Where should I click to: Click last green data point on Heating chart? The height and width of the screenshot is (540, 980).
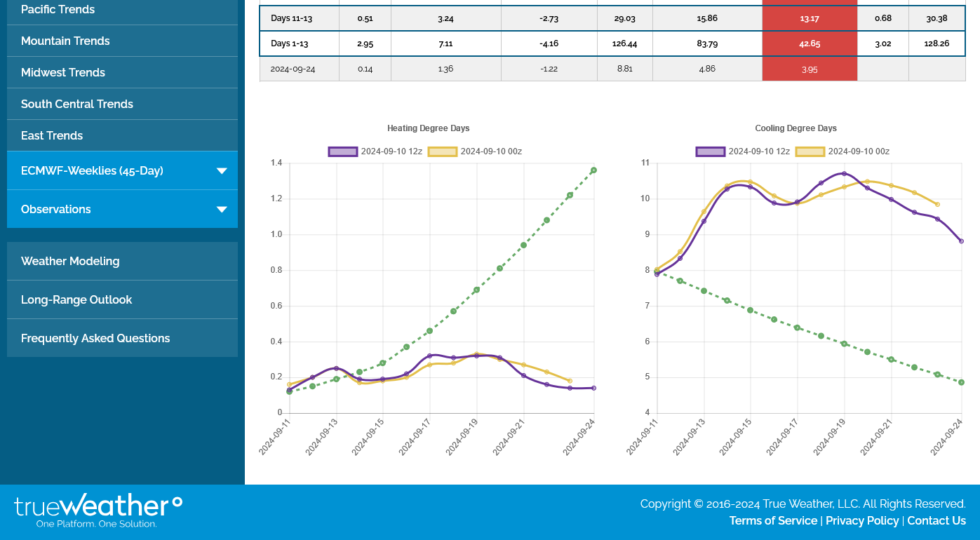coord(593,170)
